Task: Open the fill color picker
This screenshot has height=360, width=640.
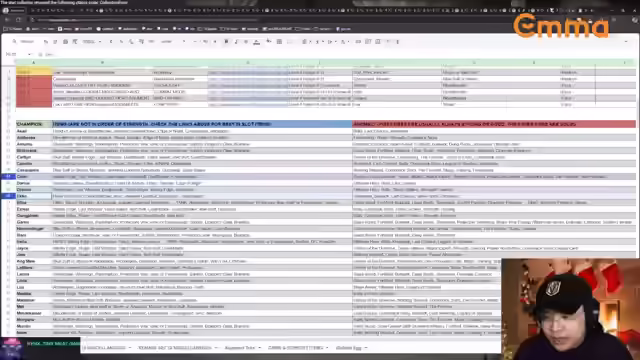Action: [x=269, y=42]
